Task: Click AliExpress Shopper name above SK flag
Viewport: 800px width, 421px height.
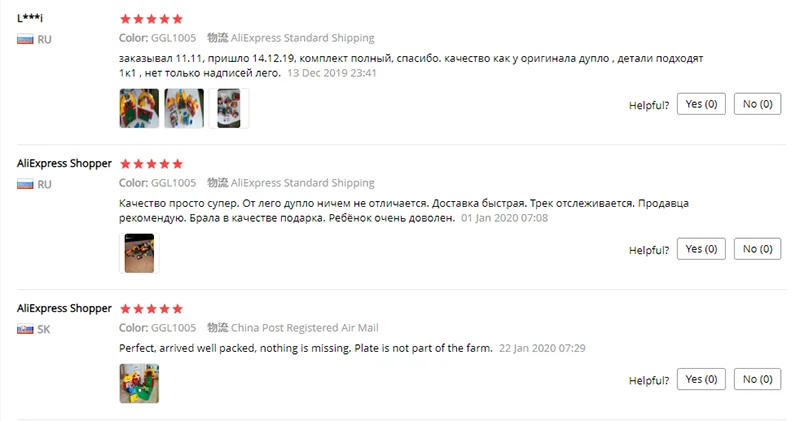Action: (x=64, y=308)
